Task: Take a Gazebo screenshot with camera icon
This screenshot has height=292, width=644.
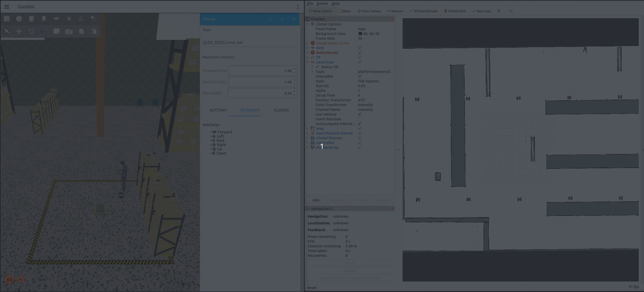Action: (x=69, y=31)
